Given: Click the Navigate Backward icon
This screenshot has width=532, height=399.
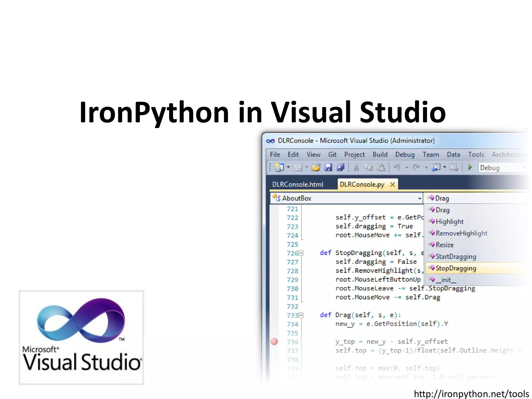Looking at the screenshot, I should (436, 168).
